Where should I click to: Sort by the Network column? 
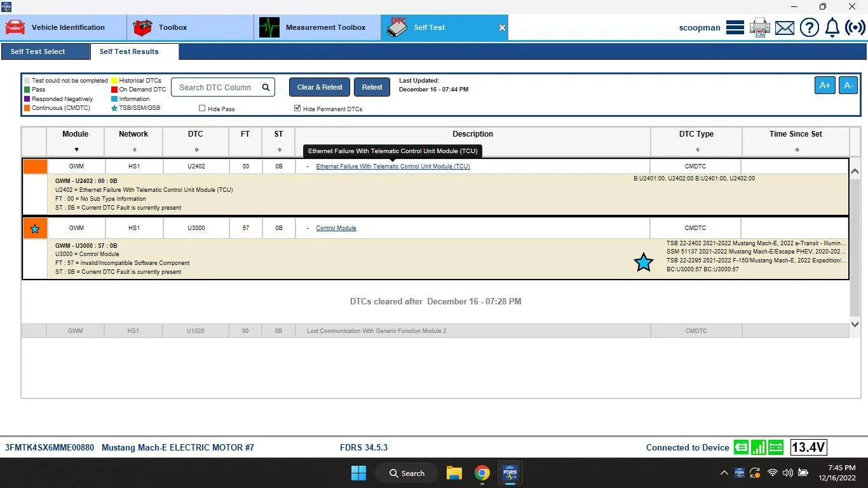pyautogui.click(x=133, y=150)
